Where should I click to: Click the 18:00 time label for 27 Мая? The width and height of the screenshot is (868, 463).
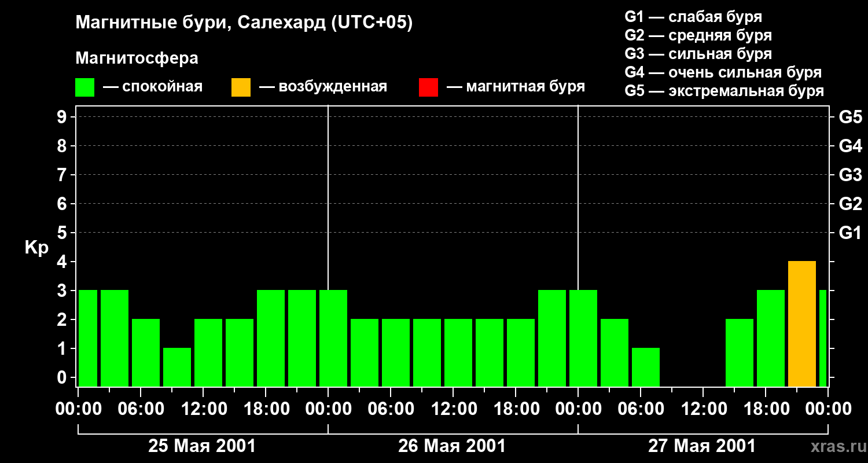[766, 409]
